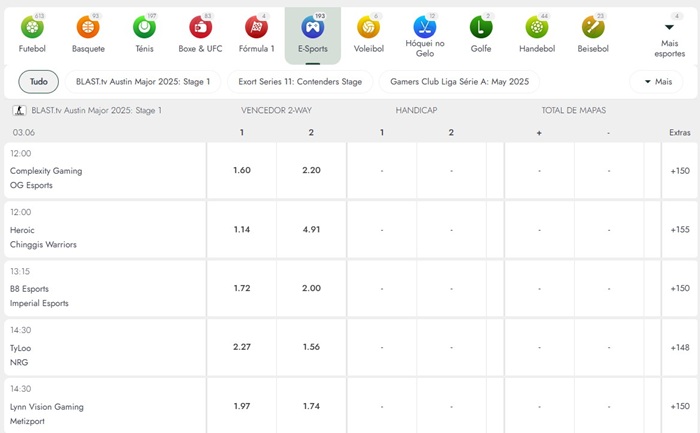Select the Beisebol sport icon

point(593,27)
